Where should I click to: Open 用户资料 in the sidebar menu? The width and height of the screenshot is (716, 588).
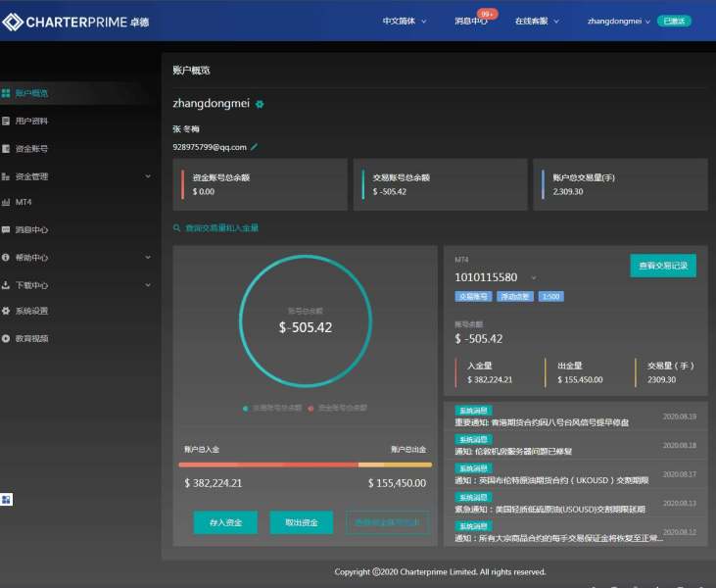point(31,121)
